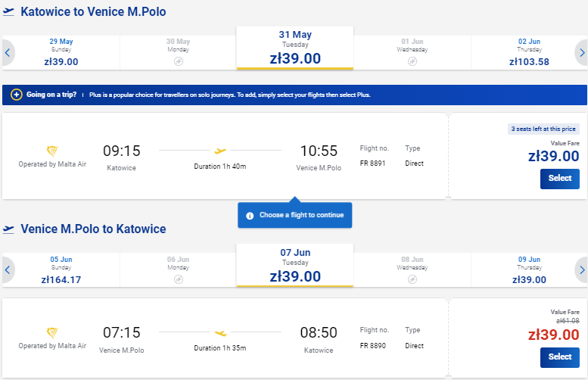588x380 pixels.
Task: Select the 02 Jun Thursday outbound date tab
Action: [529, 52]
